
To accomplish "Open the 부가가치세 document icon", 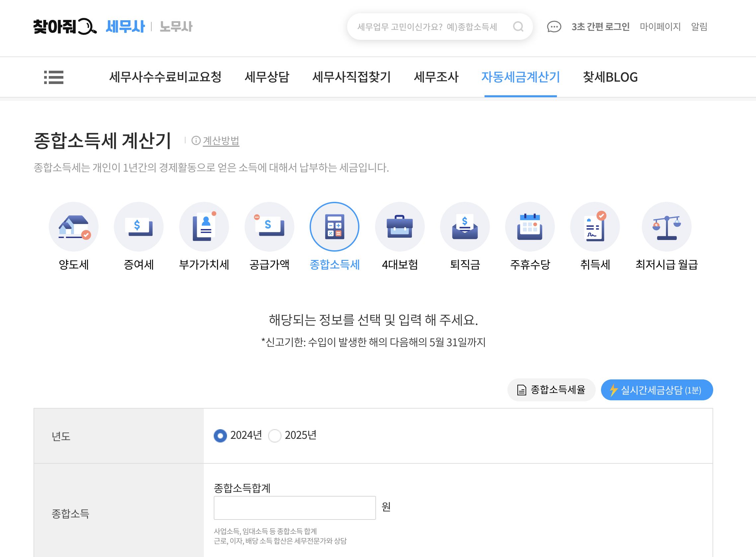I will [x=204, y=227].
